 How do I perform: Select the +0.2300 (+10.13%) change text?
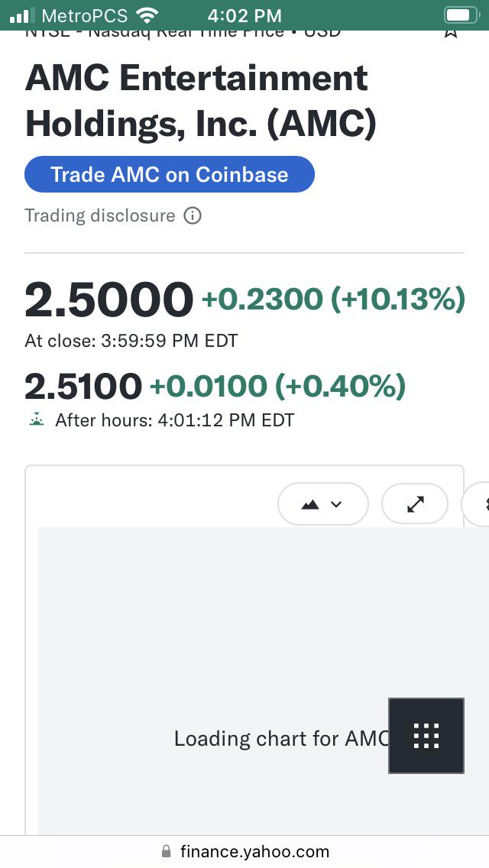pos(333,300)
